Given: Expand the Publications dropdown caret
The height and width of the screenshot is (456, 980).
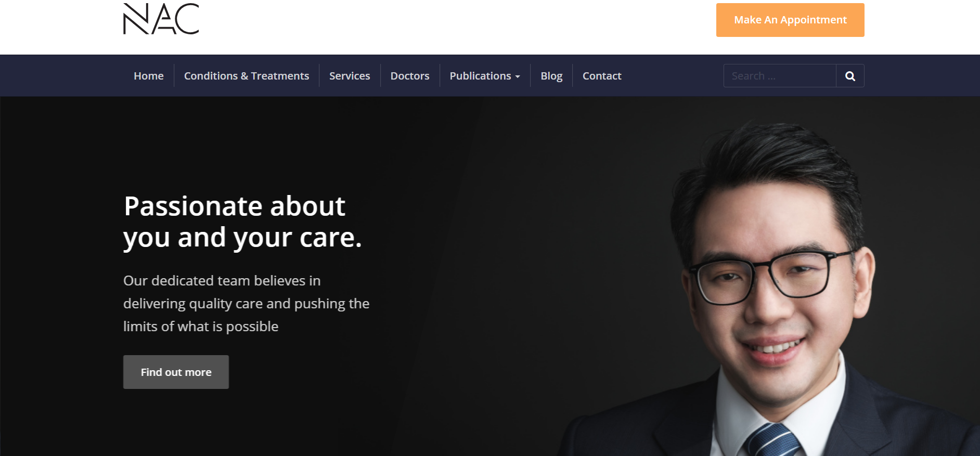Looking at the screenshot, I should pyautogui.click(x=518, y=76).
